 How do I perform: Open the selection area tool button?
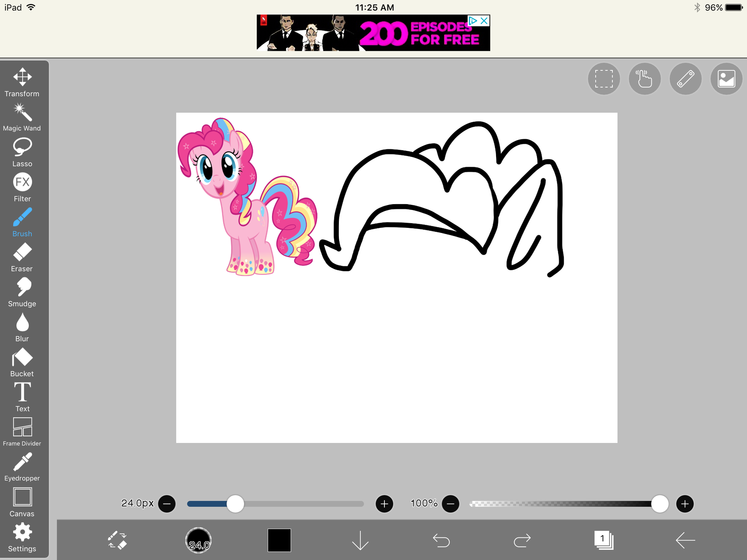click(604, 79)
